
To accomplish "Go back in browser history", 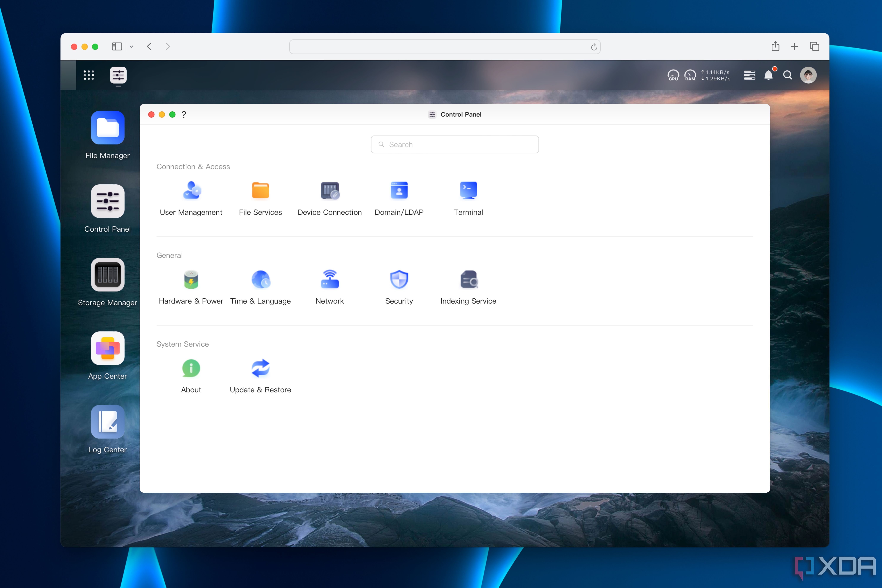I will (x=149, y=47).
